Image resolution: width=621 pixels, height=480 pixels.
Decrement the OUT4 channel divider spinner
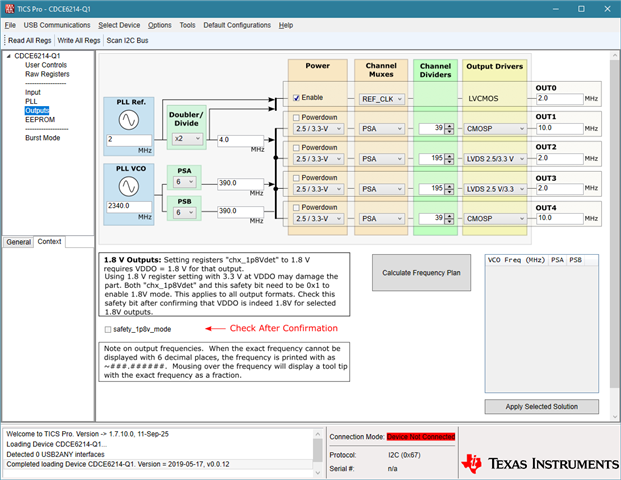tap(449, 221)
